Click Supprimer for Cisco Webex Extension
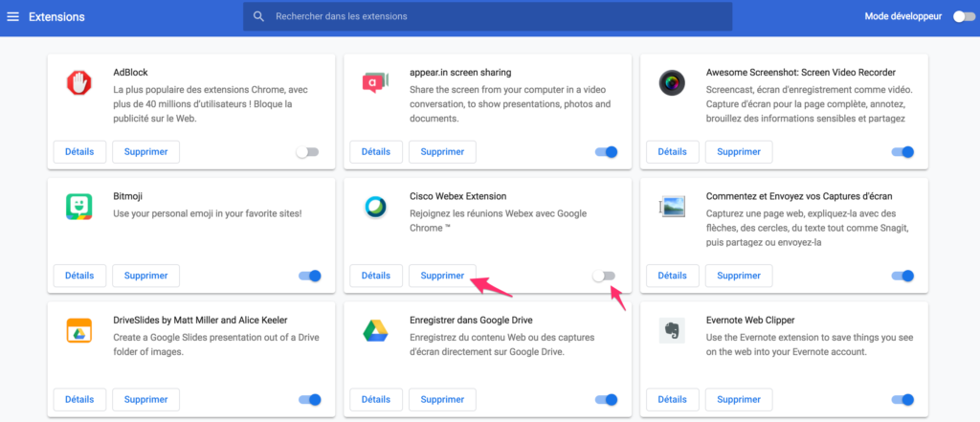Screen dimensions: 980x422 (x=442, y=276)
